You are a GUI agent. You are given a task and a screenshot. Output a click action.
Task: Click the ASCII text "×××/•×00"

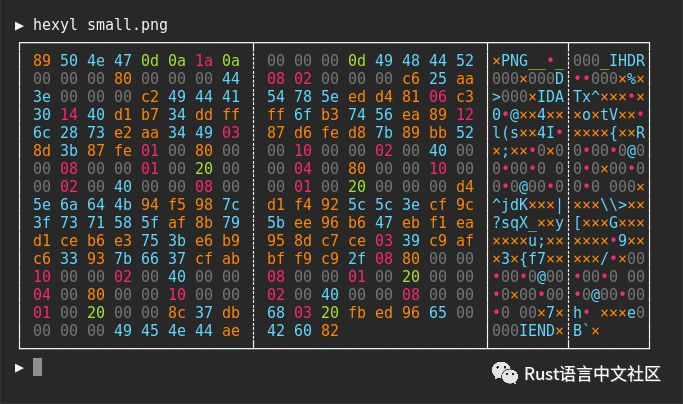tap(609, 258)
